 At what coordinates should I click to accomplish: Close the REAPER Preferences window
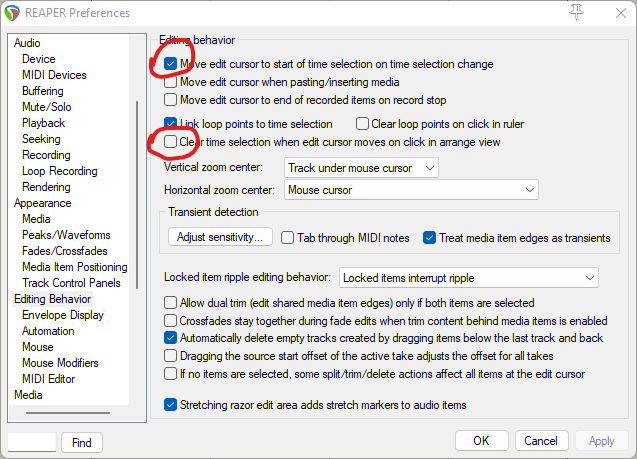pos(620,13)
